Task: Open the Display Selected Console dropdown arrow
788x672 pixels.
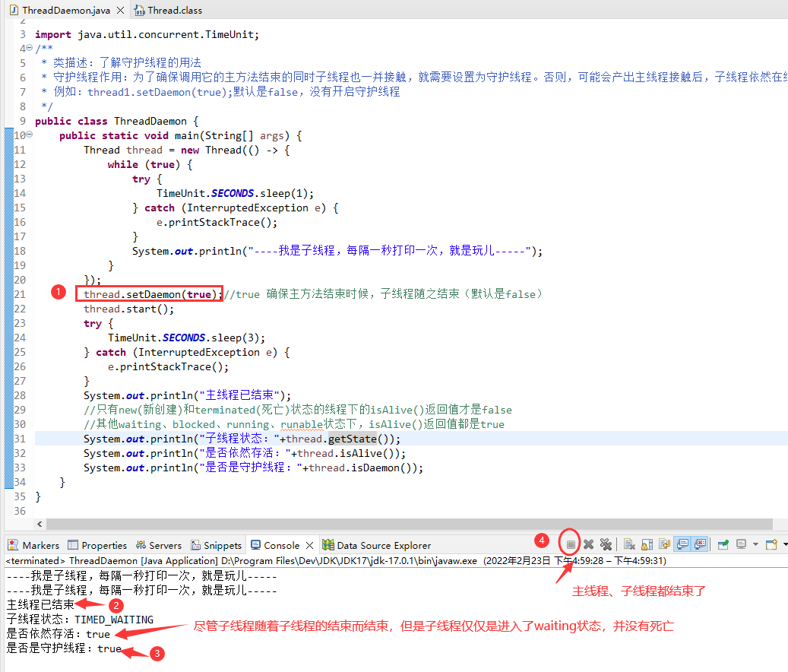Action: click(754, 544)
